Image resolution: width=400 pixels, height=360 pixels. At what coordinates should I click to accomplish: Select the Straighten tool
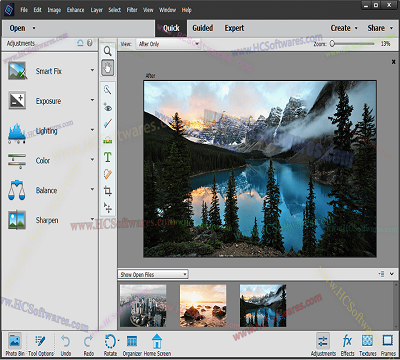(x=107, y=140)
